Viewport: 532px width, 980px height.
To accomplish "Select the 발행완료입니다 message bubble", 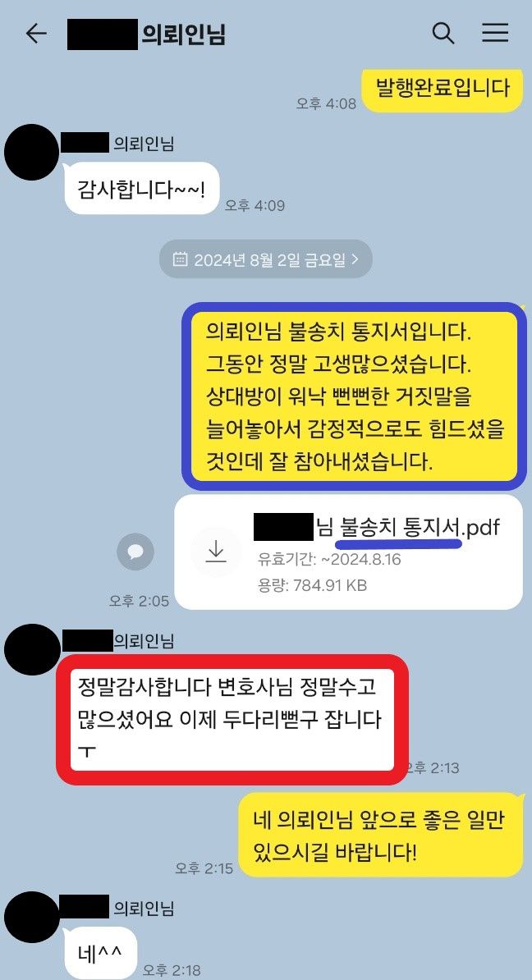I will coord(442,89).
